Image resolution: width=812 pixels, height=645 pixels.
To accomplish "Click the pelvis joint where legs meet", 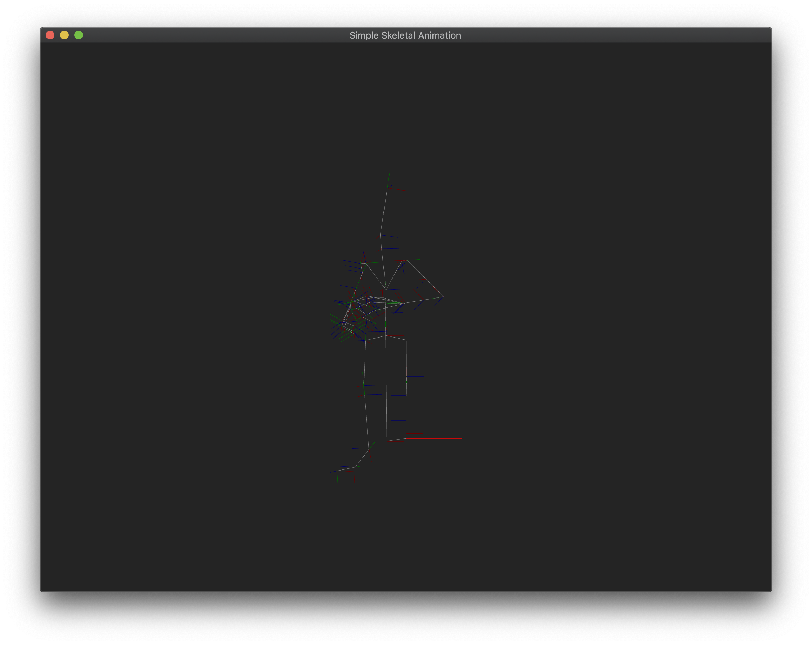I will coord(386,335).
